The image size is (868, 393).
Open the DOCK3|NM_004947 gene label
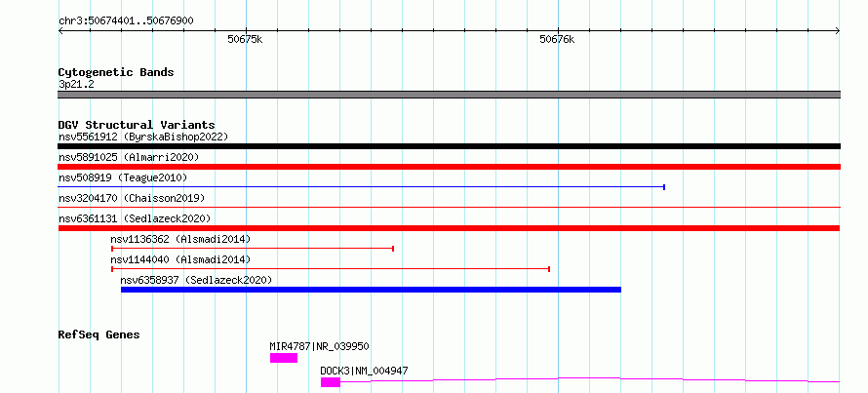pyautogui.click(x=364, y=371)
